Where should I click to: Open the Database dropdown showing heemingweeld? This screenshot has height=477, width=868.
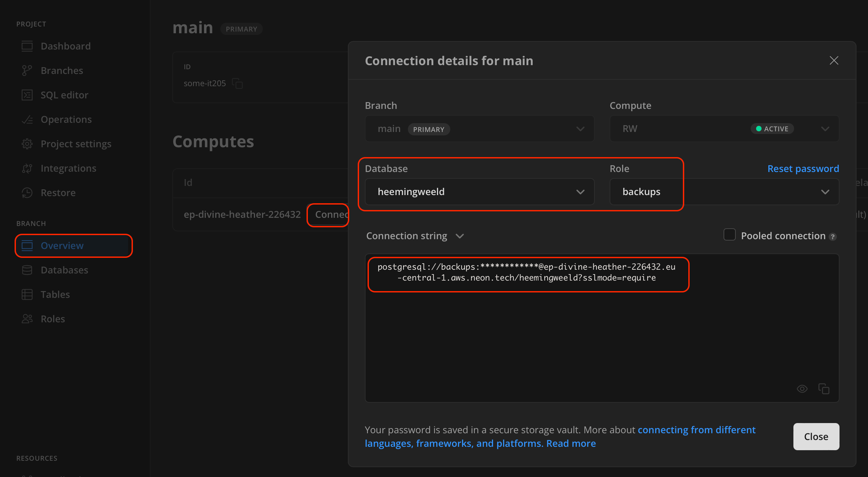pyautogui.click(x=479, y=192)
